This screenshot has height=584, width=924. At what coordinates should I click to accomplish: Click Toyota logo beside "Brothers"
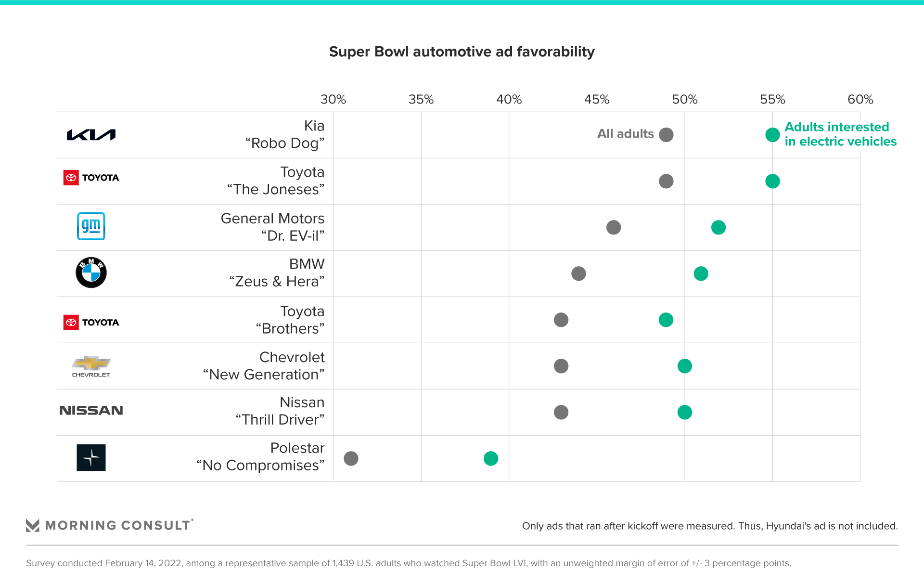click(x=91, y=322)
